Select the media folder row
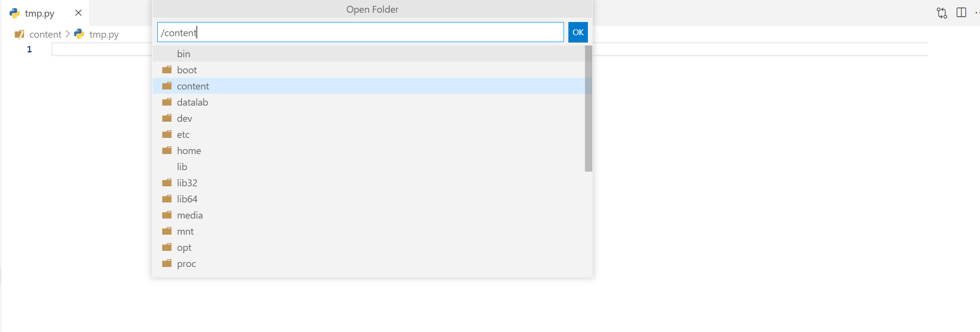Viewport: 980px width, 332px height. 369,215
